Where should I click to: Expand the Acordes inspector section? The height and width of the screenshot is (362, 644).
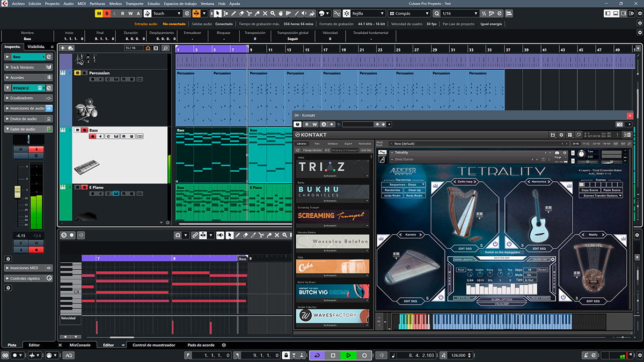(x=28, y=78)
